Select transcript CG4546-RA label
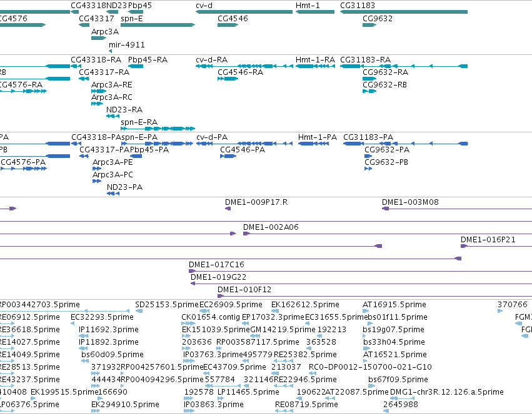532x414 pixels. 240,72
